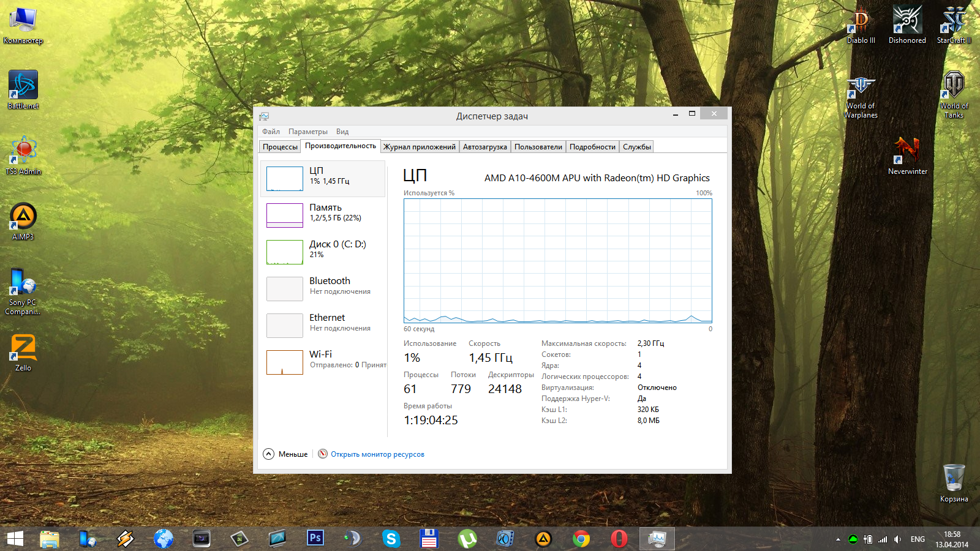Select the Память memory graph thumbnail
The image size is (980, 551).
(285, 215)
